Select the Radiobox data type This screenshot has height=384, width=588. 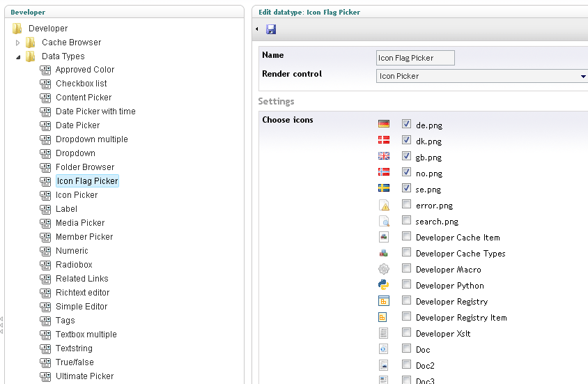[x=74, y=265]
